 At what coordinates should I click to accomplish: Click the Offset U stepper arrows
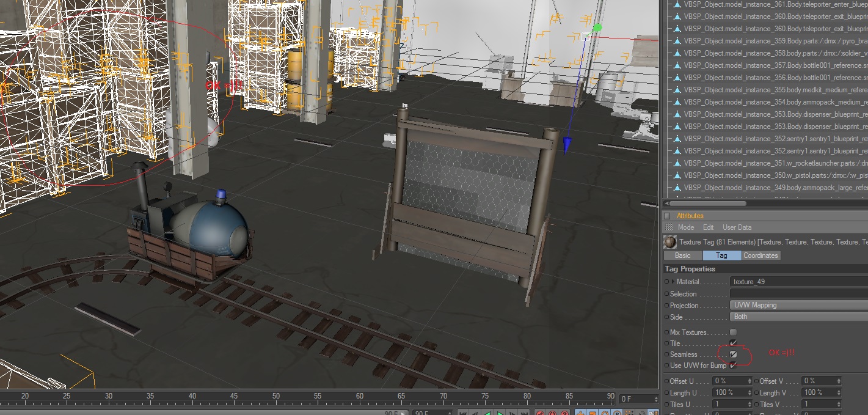[749, 381]
